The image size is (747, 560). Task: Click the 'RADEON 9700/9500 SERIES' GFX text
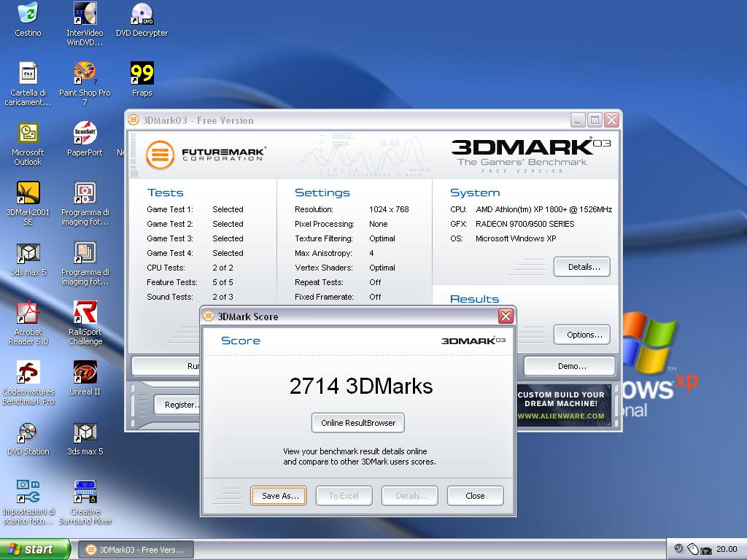coord(525,224)
